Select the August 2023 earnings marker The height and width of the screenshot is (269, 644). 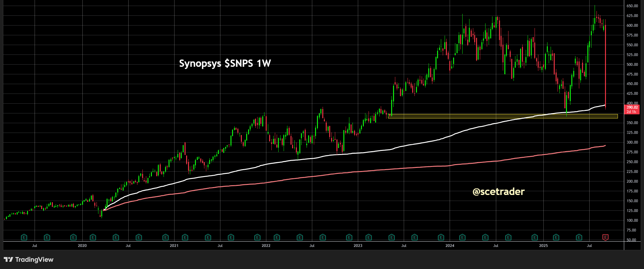point(414,237)
